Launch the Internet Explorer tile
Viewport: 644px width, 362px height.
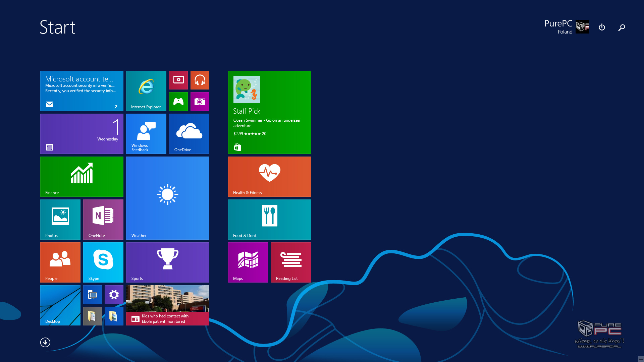point(146,91)
